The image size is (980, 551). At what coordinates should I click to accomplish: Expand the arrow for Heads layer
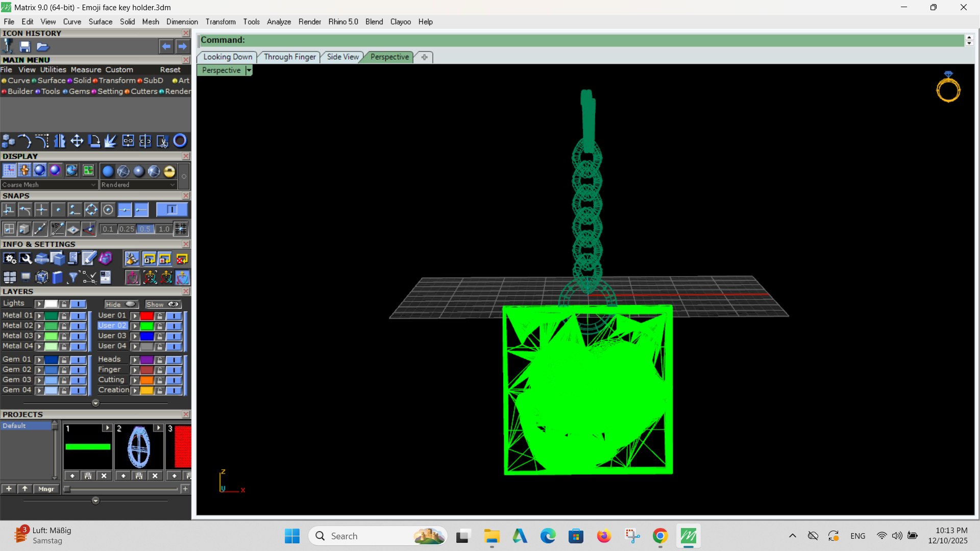[135, 360]
